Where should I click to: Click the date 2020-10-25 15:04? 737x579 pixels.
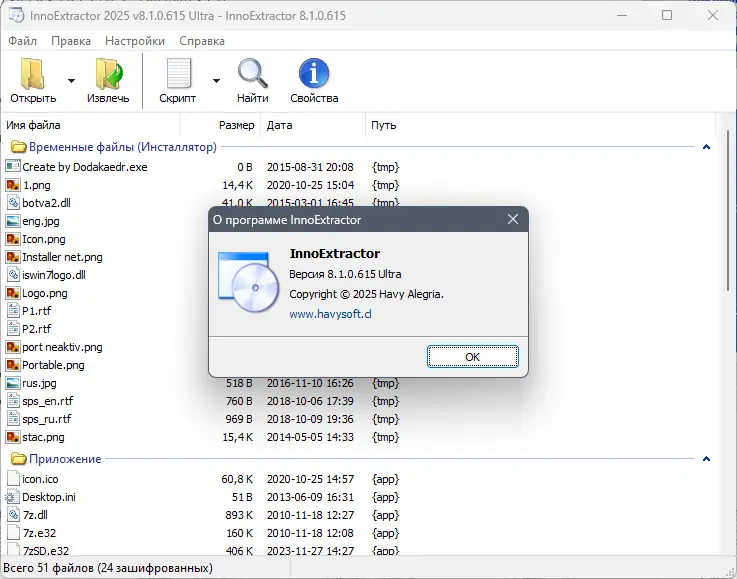point(310,185)
